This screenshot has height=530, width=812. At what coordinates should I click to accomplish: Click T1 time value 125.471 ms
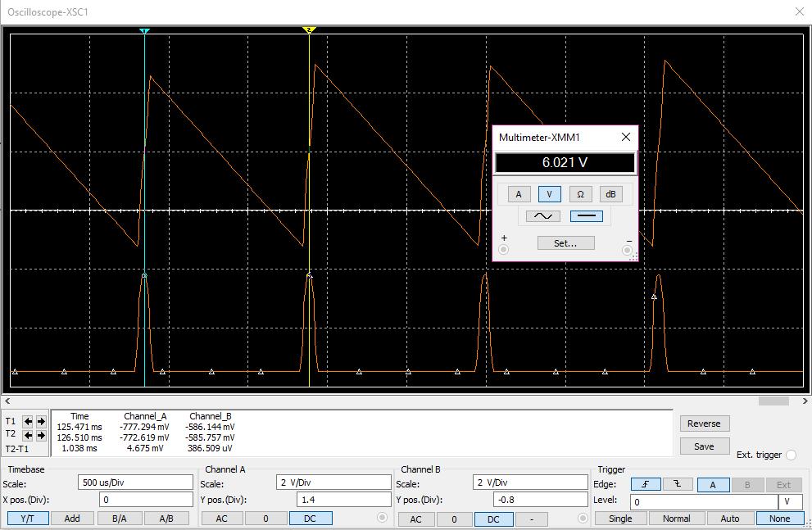(x=79, y=427)
